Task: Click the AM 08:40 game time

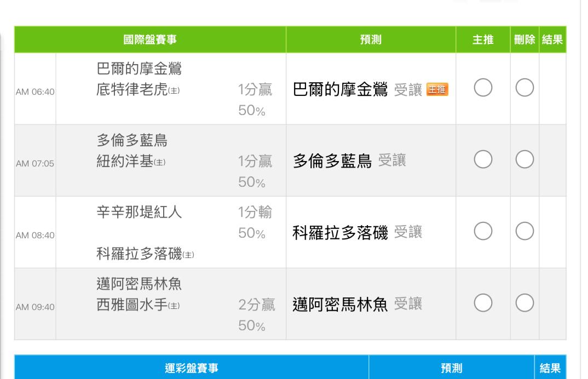Action: pos(35,236)
